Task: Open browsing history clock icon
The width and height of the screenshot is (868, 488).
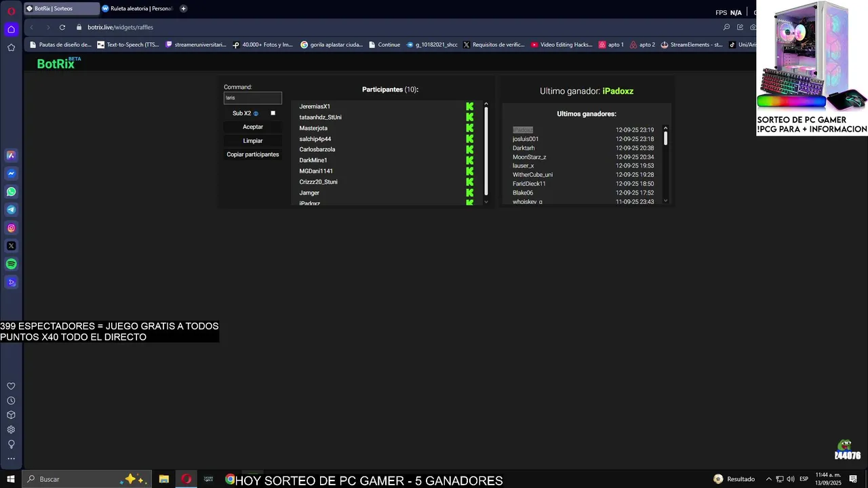Action: pyautogui.click(x=11, y=401)
